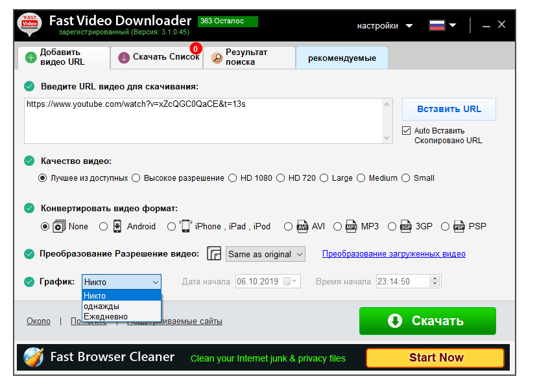Screen dimensions: 537x392
Task: Click green check icon beside resolution conversion label
Action: click(29, 254)
